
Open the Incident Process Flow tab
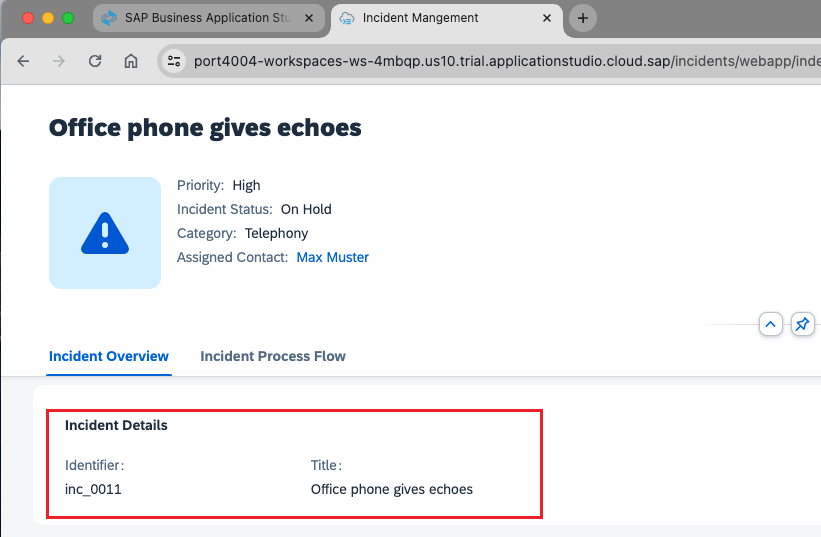pos(273,356)
